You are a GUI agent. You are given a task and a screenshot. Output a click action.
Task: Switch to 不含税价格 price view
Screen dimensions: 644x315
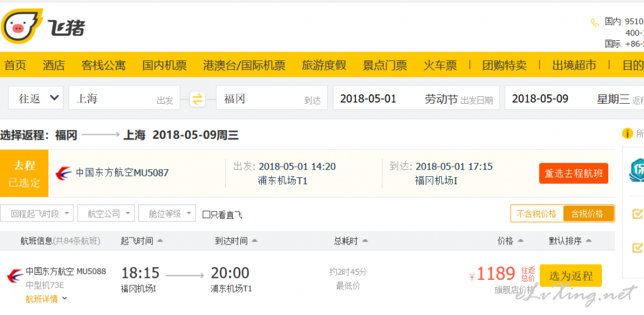tap(536, 214)
